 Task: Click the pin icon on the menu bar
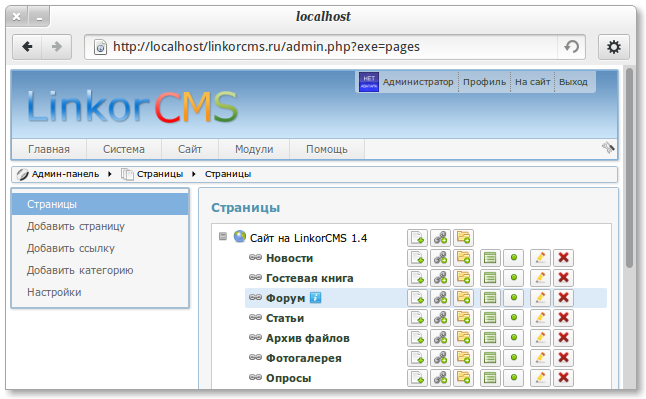pos(608,148)
